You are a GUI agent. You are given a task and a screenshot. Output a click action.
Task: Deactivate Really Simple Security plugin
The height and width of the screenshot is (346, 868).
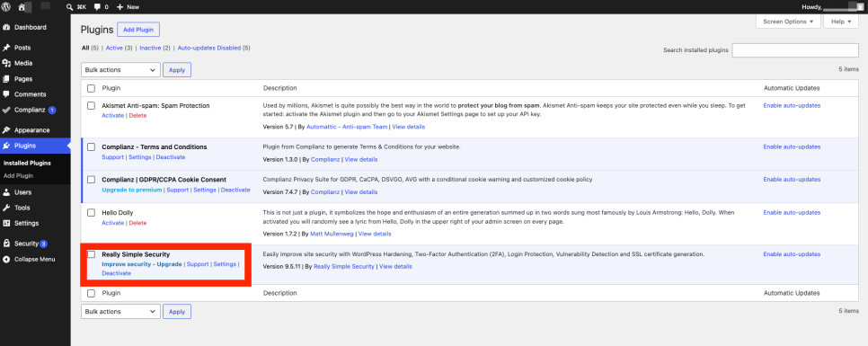coord(116,273)
